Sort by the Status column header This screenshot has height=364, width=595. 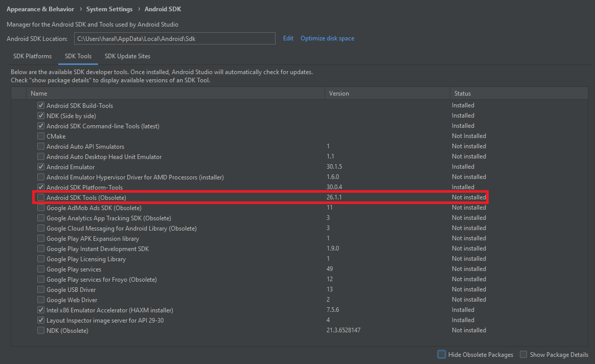519,94
